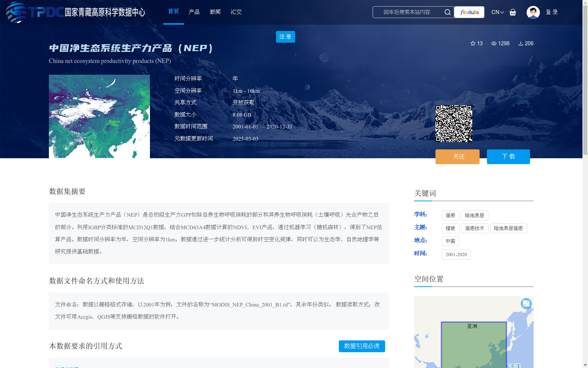Click the user avatar icon
The height and width of the screenshot is (368, 588).
533,12
